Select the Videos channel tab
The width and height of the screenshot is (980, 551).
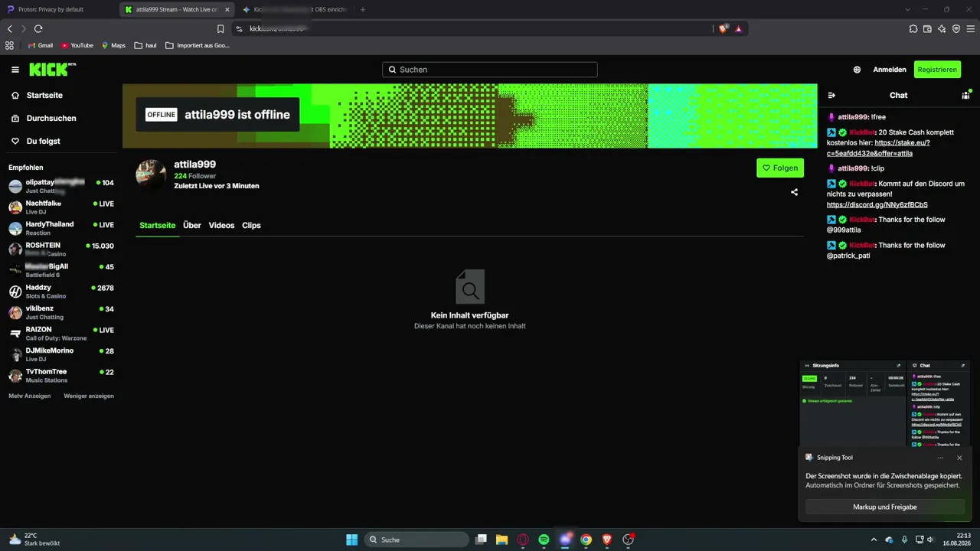(x=221, y=226)
